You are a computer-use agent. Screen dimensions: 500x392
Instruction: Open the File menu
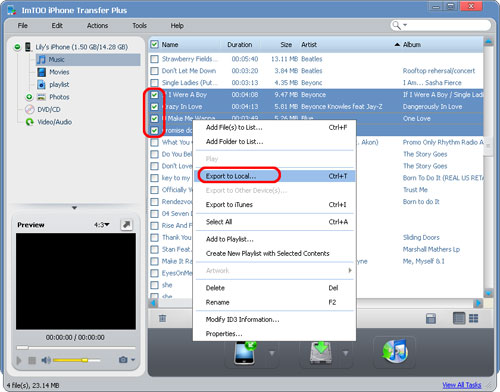pyautogui.click(x=23, y=26)
